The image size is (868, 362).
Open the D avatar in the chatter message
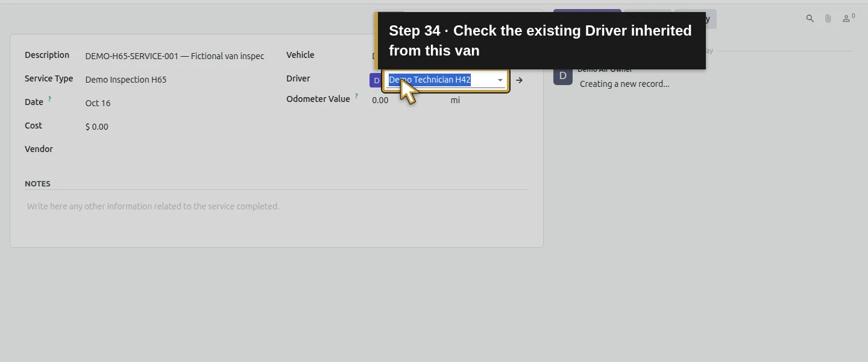pos(563,75)
